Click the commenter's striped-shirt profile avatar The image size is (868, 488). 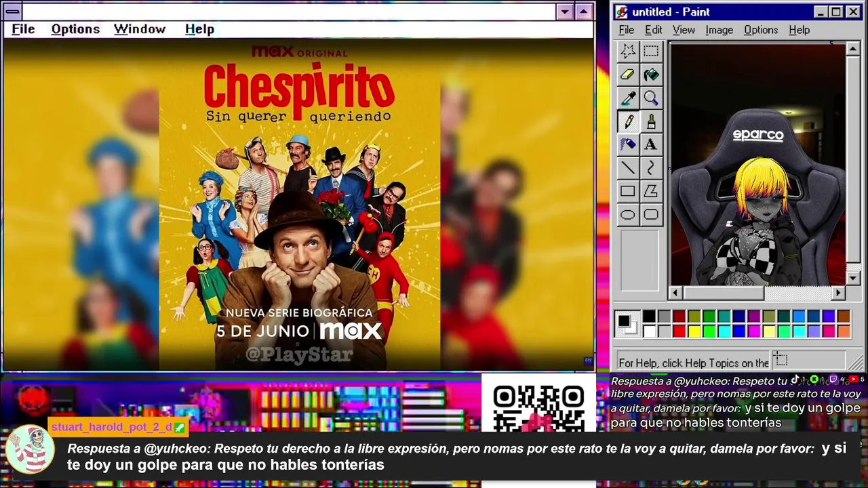click(29, 449)
